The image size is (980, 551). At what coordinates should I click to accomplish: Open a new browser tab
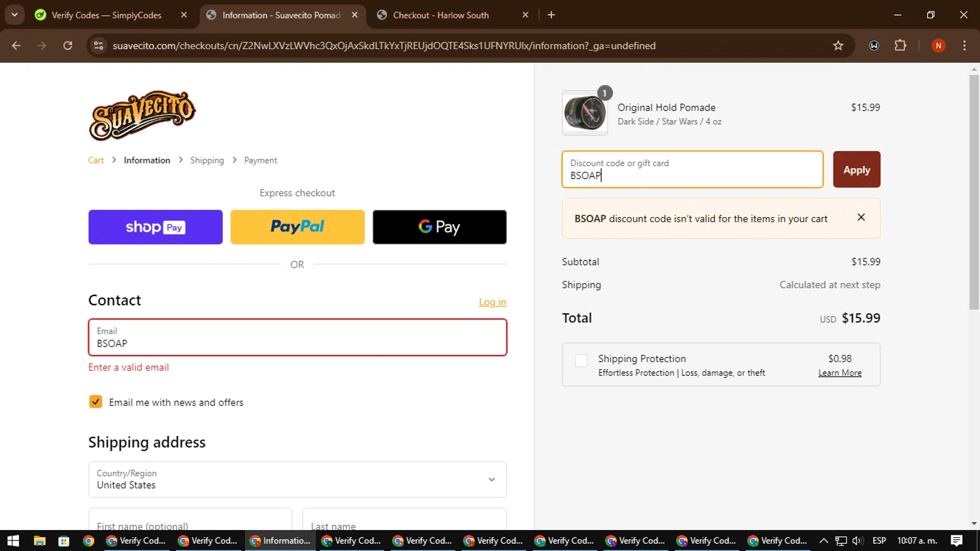pos(551,15)
